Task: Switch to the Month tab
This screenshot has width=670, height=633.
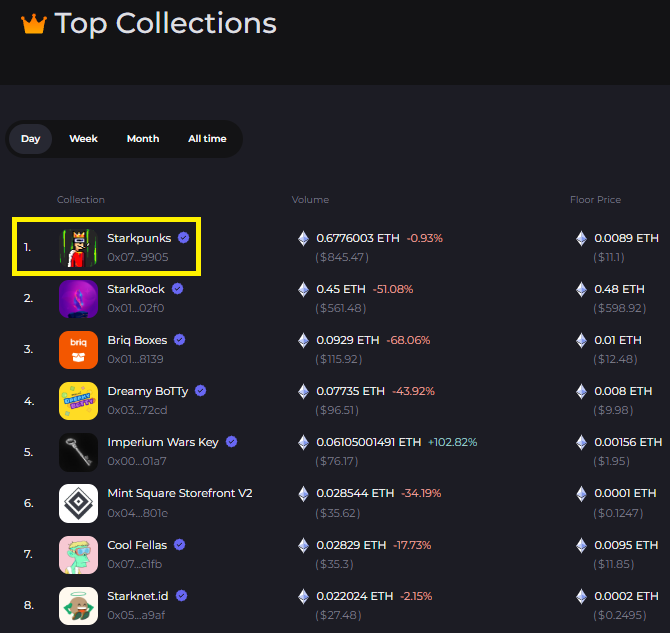Action: click(143, 139)
